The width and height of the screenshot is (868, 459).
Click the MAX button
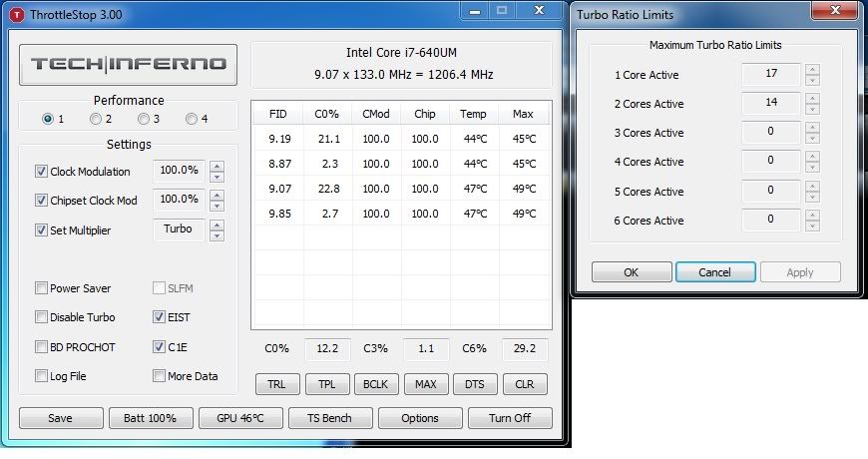[x=426, y=384]
